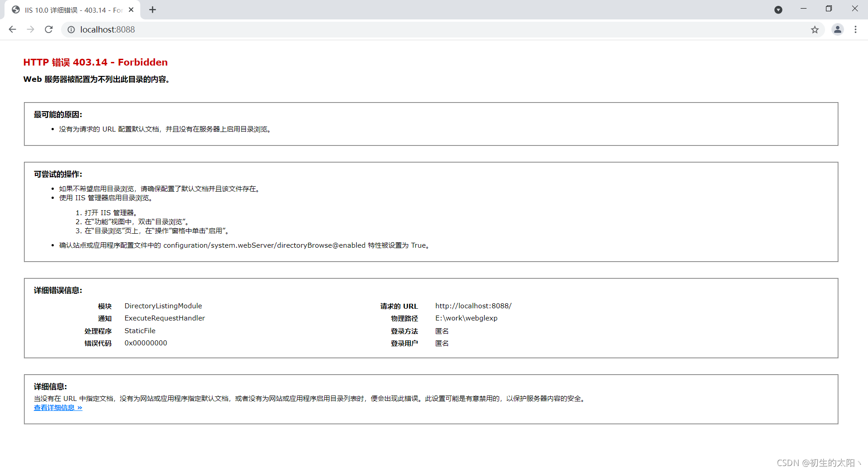This screenshot has width=868, height=471.
Task: Click the HTTP 错误 403.14 - Forbidden heading
Action: click(95, 62)
